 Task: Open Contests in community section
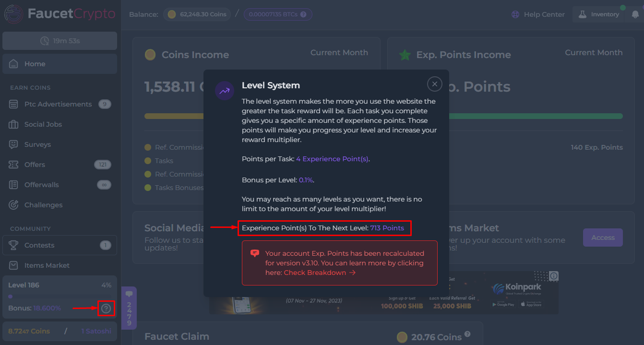[60, 245]
